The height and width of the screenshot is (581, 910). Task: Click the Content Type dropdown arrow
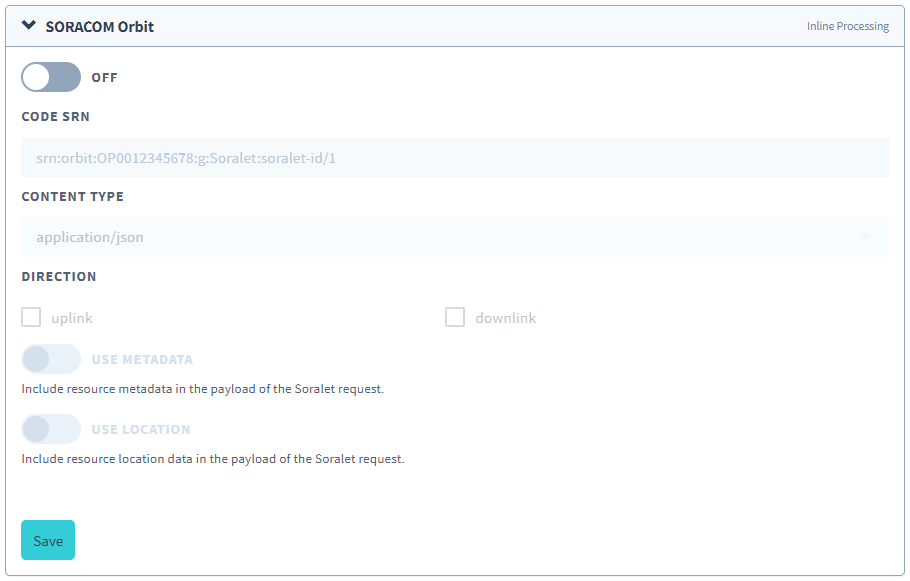[x=865, y=238]
